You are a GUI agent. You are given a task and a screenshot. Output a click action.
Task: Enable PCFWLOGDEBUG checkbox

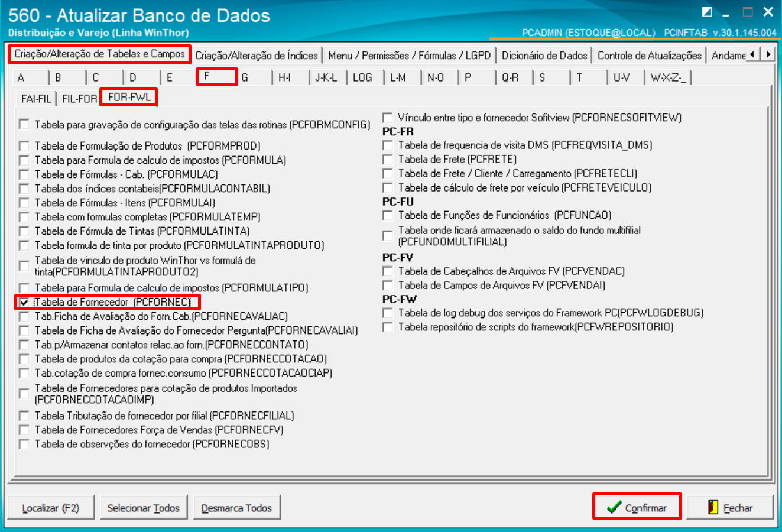(x=388, y=313)
